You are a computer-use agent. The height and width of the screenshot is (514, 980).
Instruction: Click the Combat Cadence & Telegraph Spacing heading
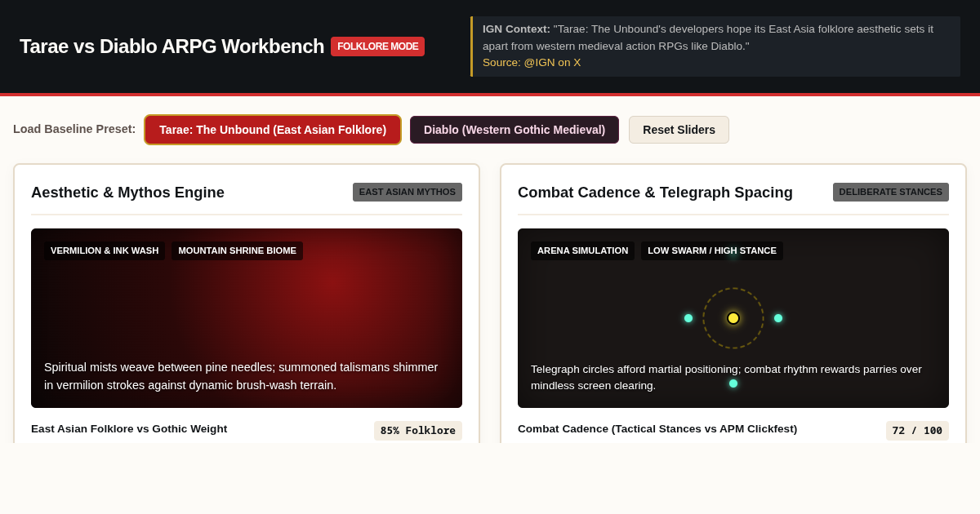[655, 193]
